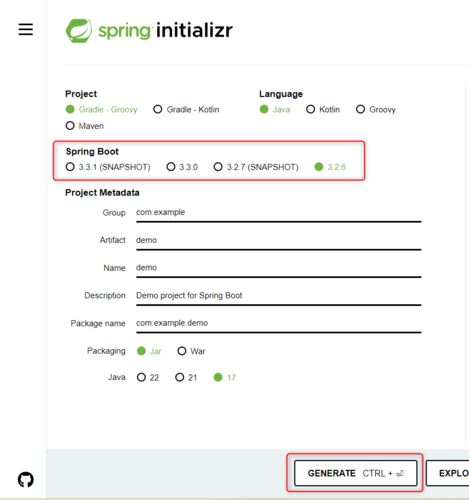Choose Maven as project type

click(85, 126)
